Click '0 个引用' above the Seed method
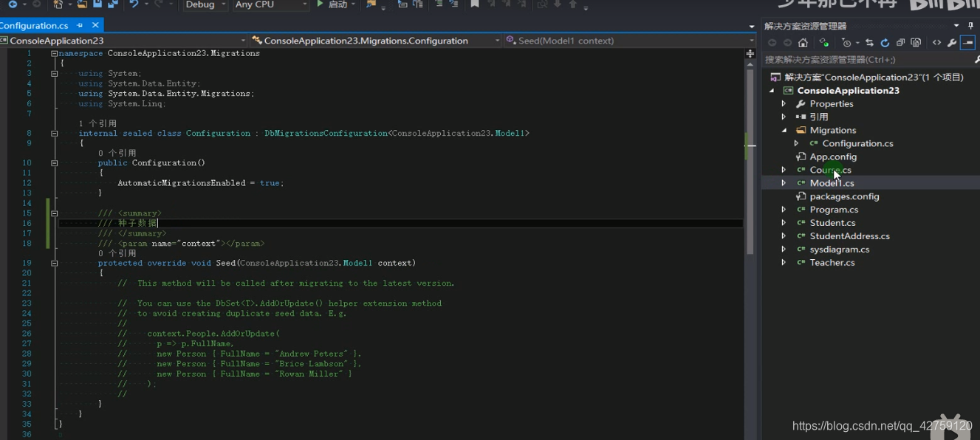 117,253
